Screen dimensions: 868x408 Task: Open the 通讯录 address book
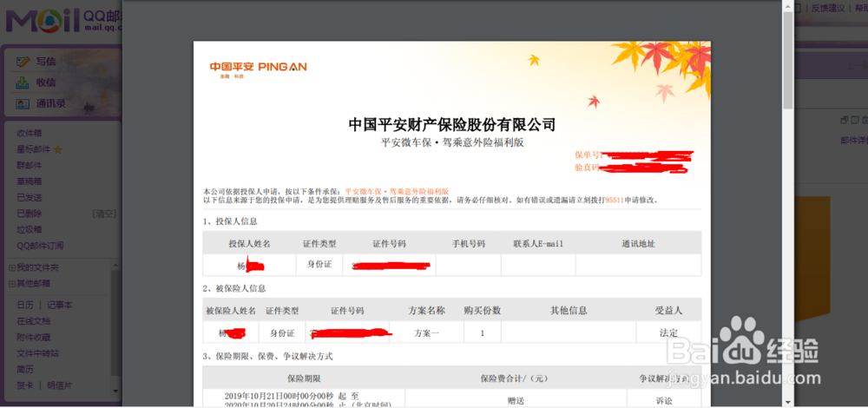point(51,103)
